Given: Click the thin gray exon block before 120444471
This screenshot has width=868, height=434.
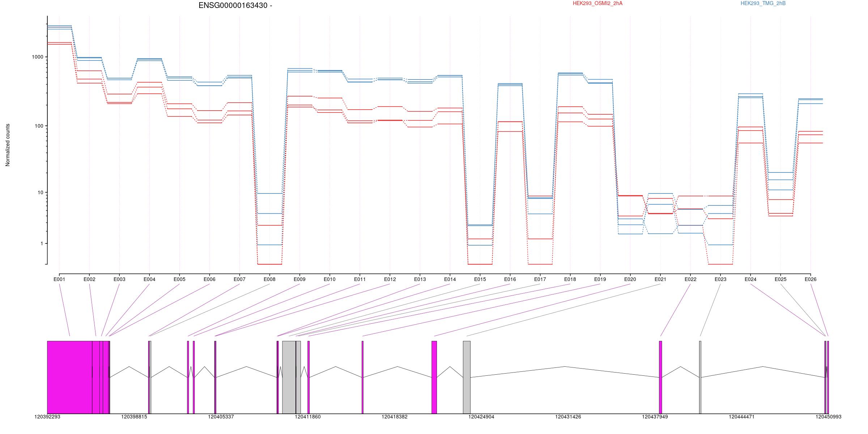Looking at the screenshot, I should coord(700,377).
